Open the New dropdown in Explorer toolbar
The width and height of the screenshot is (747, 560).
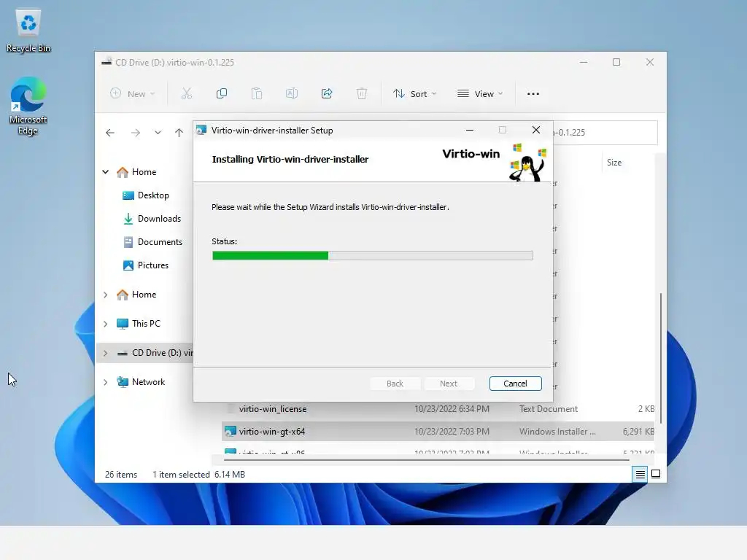point(133,94)
